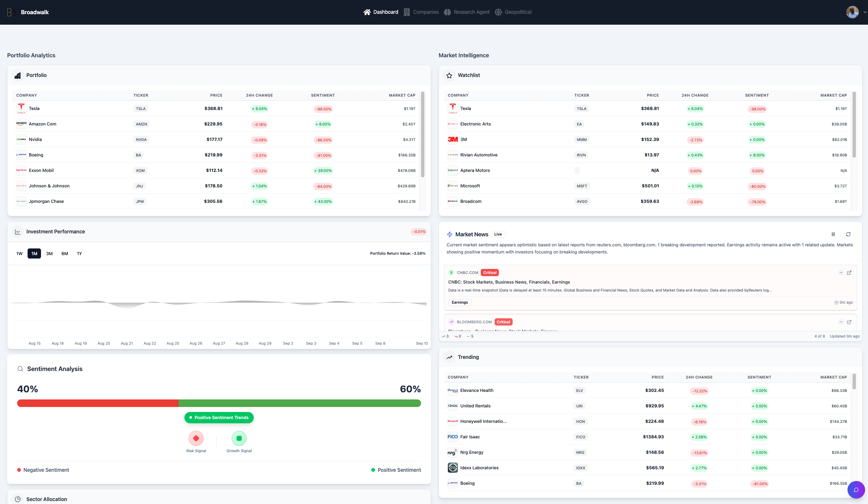The width and height of the screenshot is (868, 504).
Task: Select the 3M time range
Action: coord(49,253)
